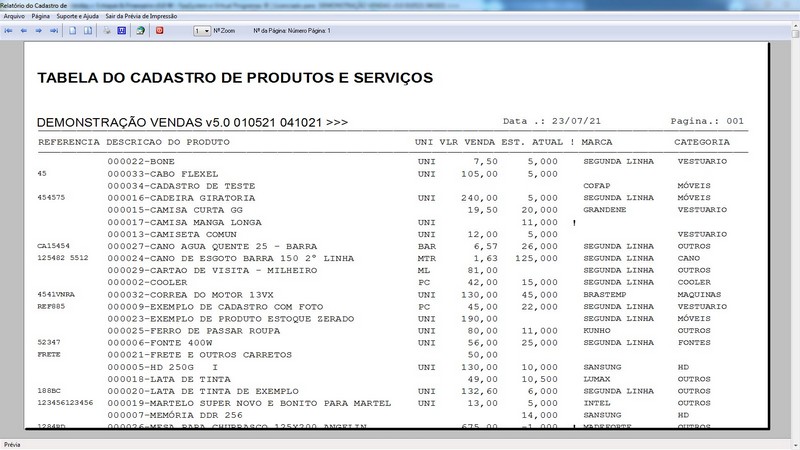The image size is (800, 450).
Task: Click the EST. ATUAL column header
Action: coord(532,142)
